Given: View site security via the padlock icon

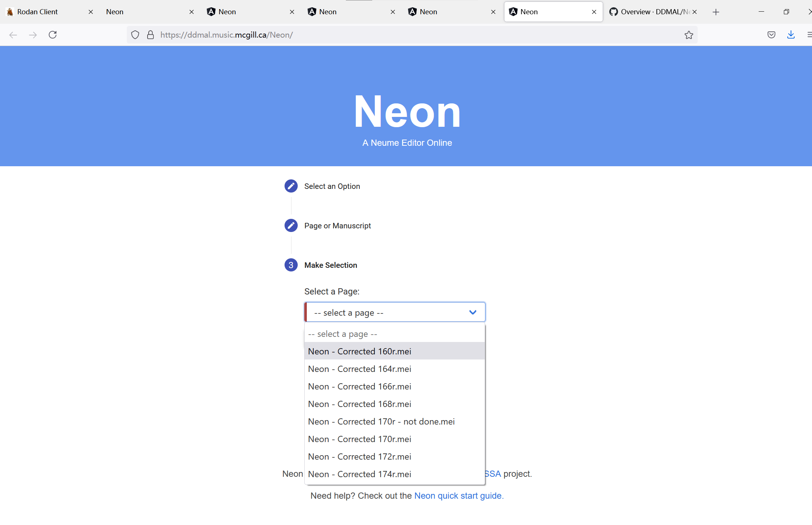Looking at the screenshot, I should pyautogui.click(x=150, y=35).
